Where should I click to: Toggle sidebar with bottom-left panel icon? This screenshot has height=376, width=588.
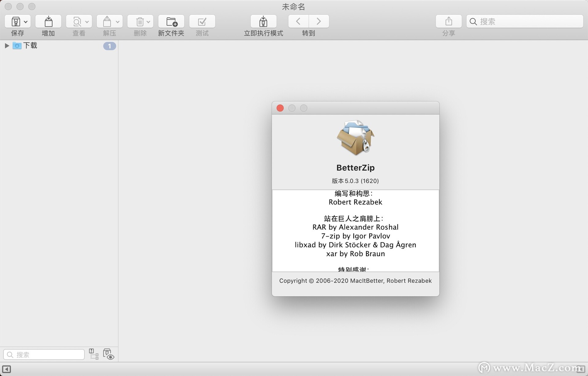coord(6,369)
